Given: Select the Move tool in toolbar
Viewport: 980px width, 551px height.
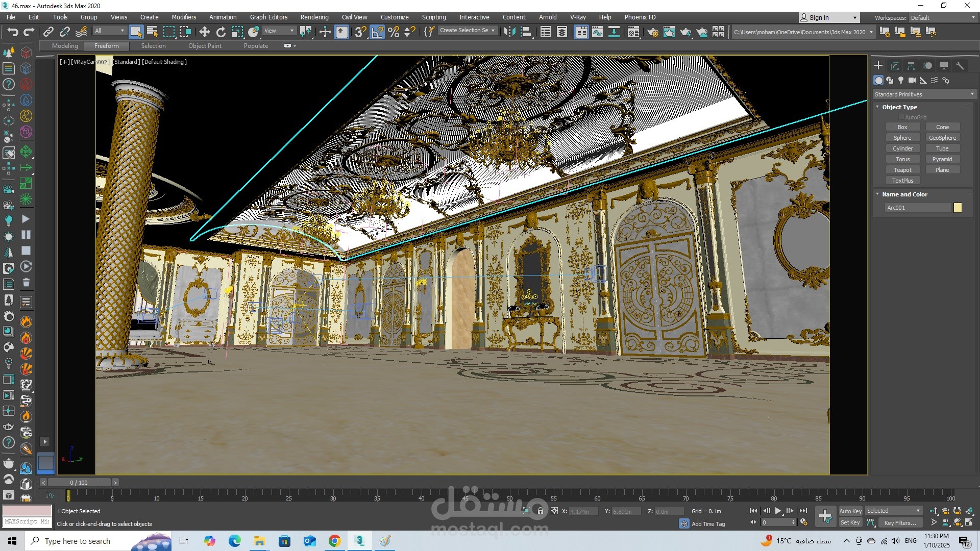Looking at the screenshot, I should 204,32.
